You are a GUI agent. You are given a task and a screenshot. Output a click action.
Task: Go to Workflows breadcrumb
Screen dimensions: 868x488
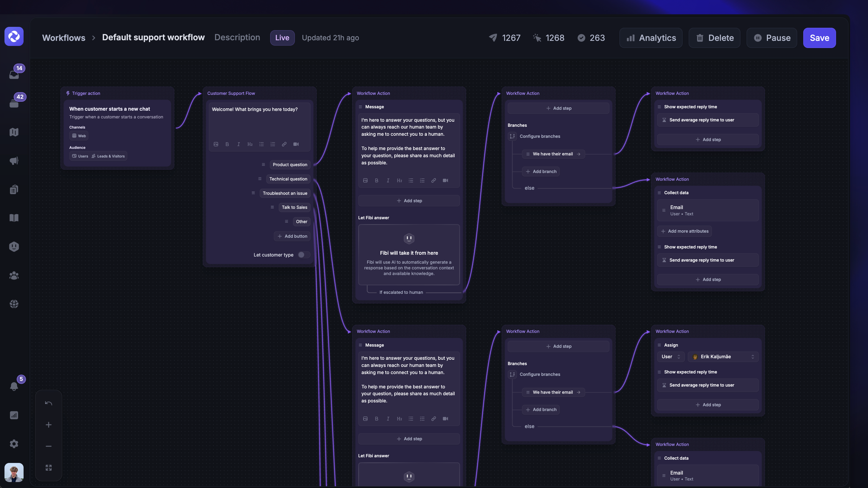point(64,38)
